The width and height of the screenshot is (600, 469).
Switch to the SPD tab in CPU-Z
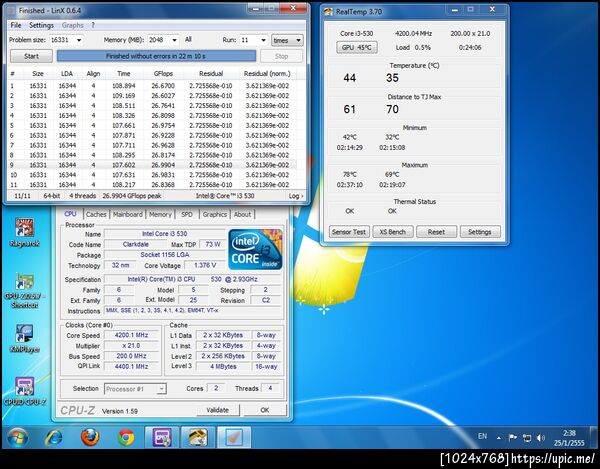[x=187, y=215]
